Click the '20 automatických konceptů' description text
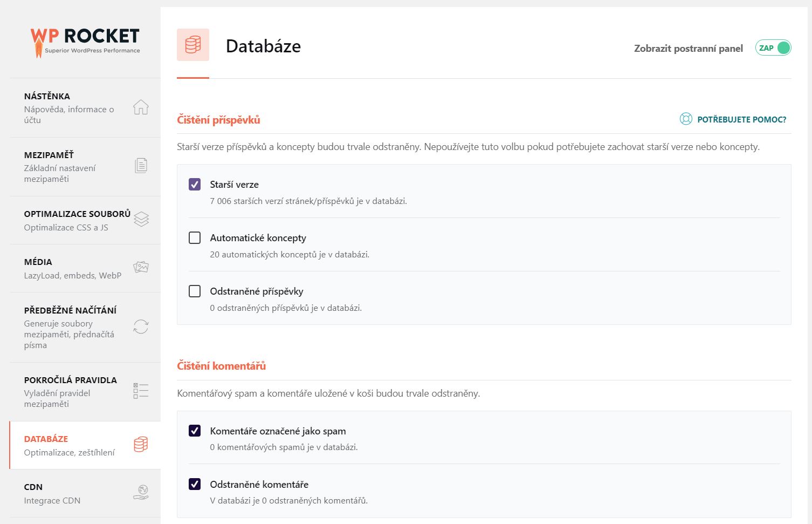The image size is (812, 524). pyautogui.click(x=290, y=255)
